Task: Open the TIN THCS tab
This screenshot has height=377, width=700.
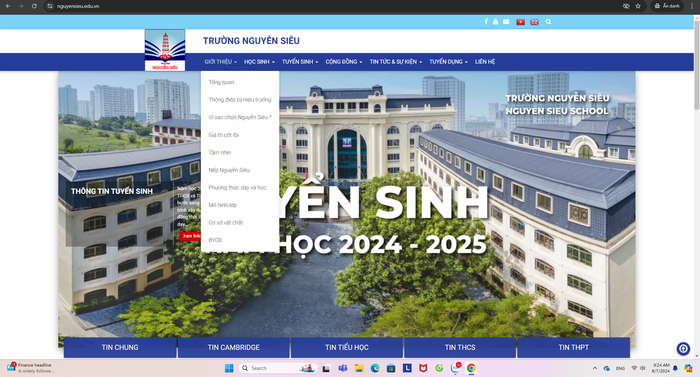Action: pyautogui.click(x=460, y=348)
